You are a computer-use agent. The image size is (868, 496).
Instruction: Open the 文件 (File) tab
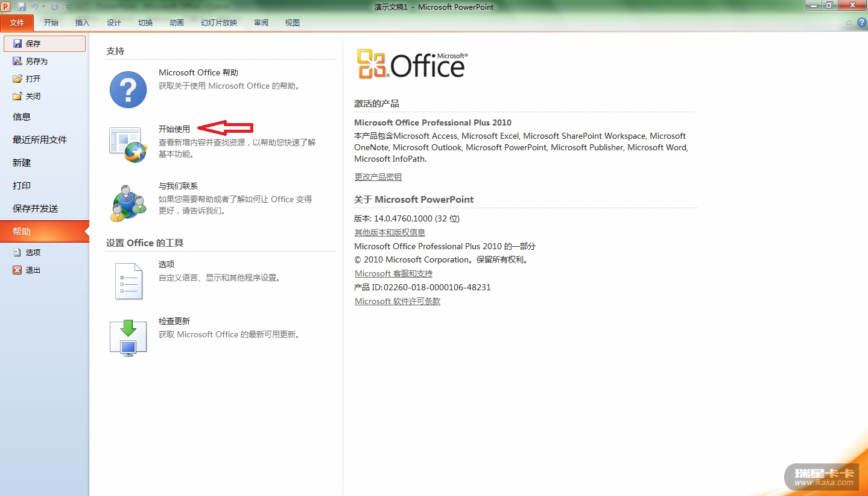(17, 23)
